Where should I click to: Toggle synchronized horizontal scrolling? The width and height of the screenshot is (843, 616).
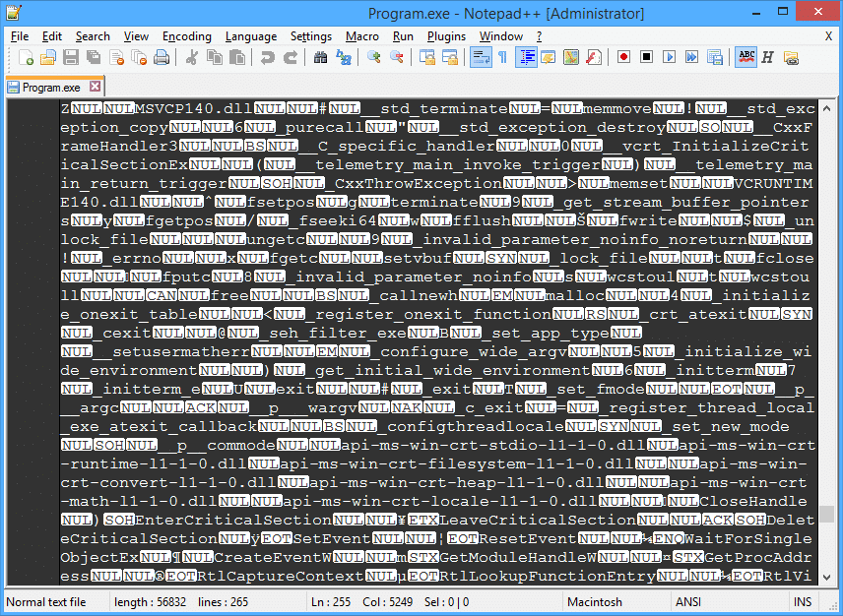450,57
